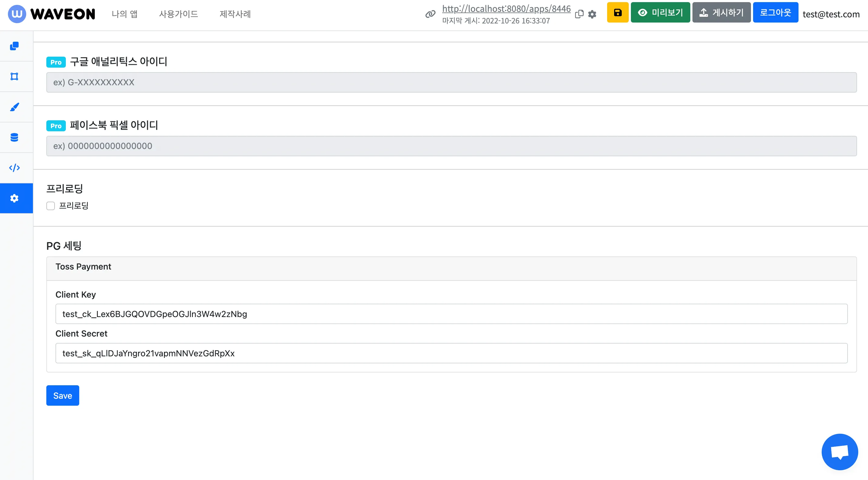Click the WAVEON logo
This screenshot has width=868, height=480.
point(52,14)
